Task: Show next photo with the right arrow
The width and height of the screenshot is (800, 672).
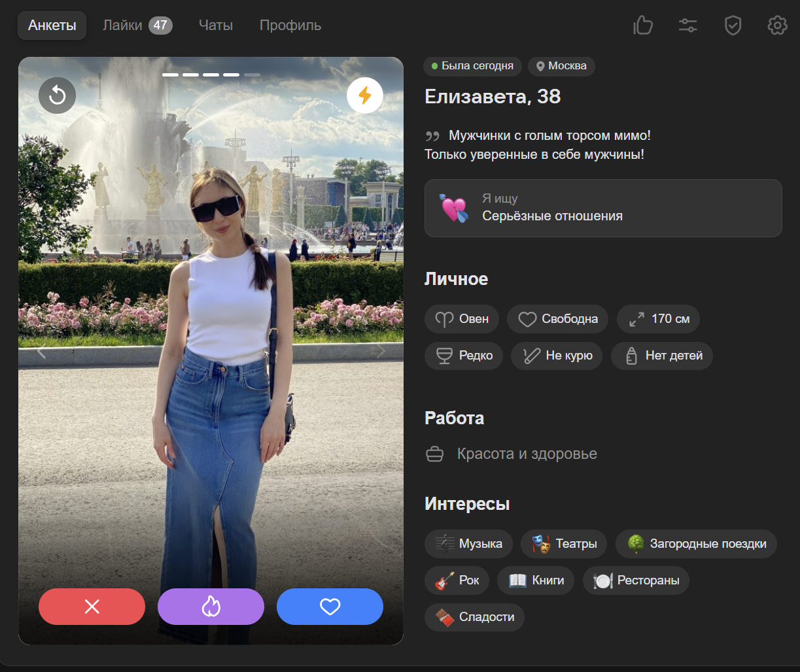Action: click(382, 352)
